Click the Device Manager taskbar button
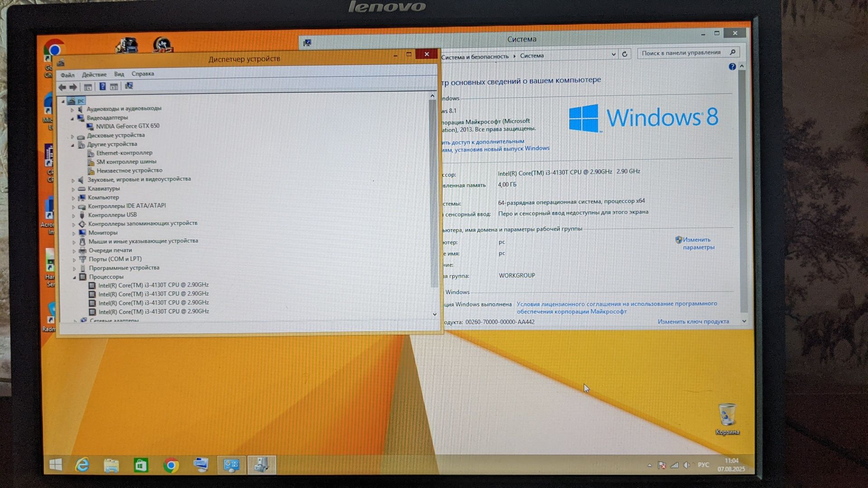868x488 pixels. click(262, 465)
